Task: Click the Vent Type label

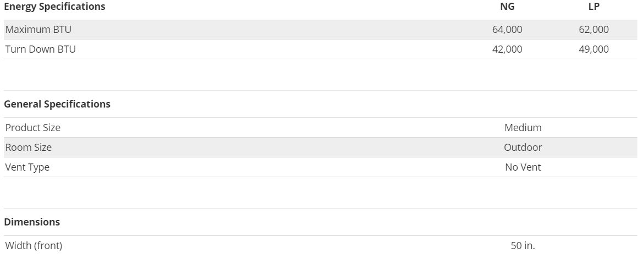Action: (x=27, y=167)
